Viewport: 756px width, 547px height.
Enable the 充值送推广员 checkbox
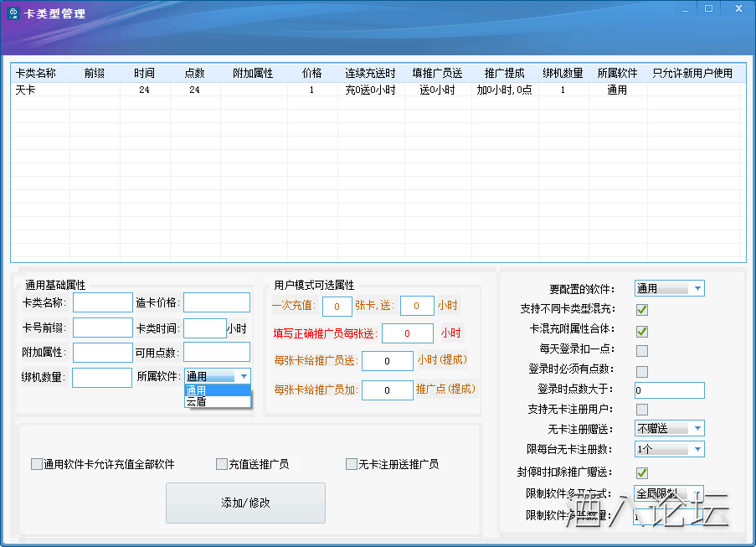tap(222, 464)
